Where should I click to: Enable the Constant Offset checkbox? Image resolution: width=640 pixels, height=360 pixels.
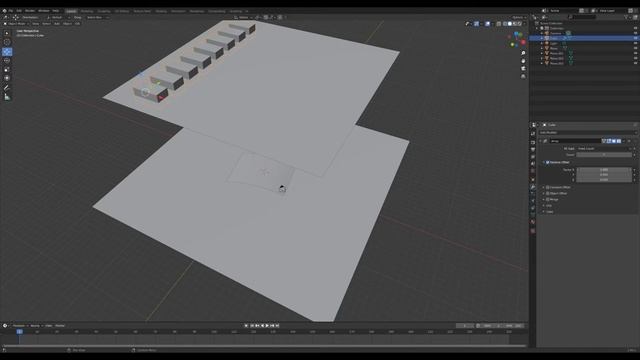click(548, 187)
